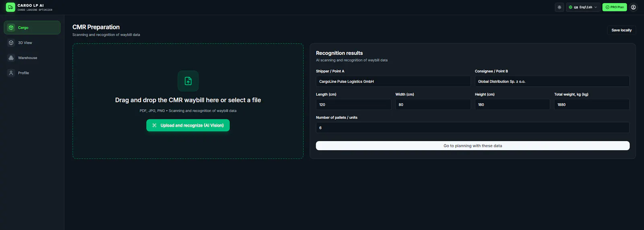This screenshot has height=230, width=644.
Task: Click the Shipper / Point A field
Action: [393, 81]
